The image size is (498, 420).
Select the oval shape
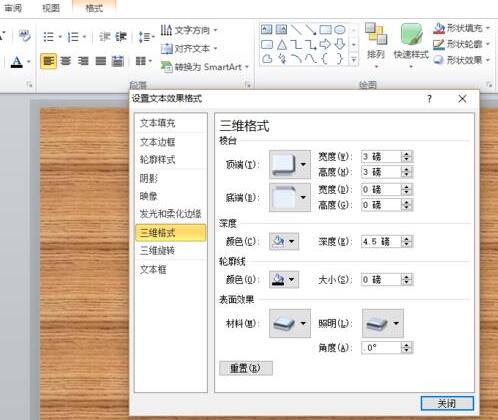pyautogui.click(x=340, y=30)
